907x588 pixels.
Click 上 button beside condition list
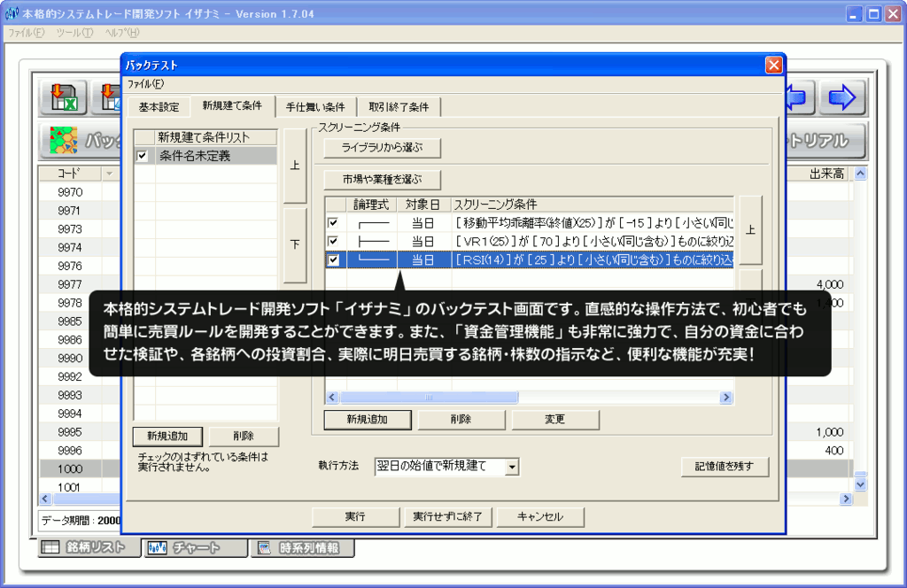coord(295,166)
